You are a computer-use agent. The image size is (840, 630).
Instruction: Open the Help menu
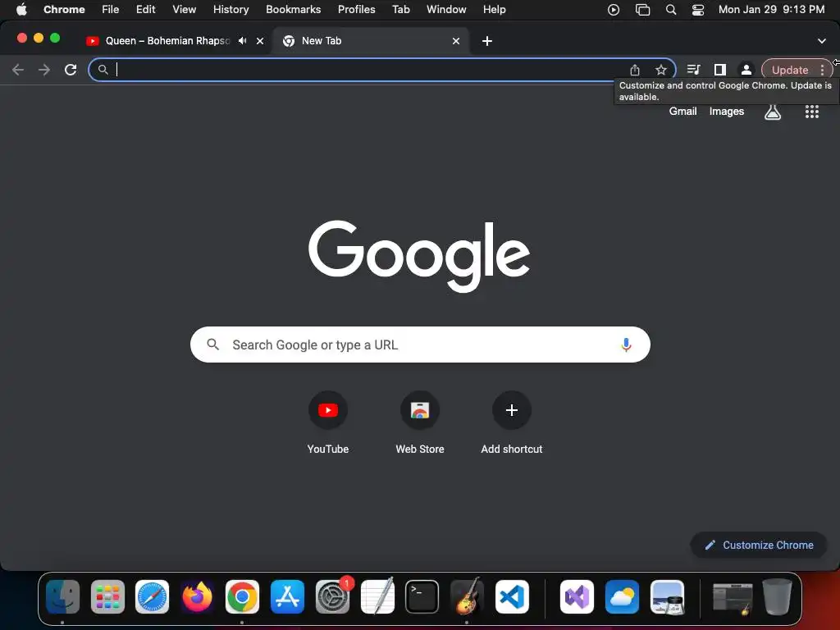(x=494, y=10)
